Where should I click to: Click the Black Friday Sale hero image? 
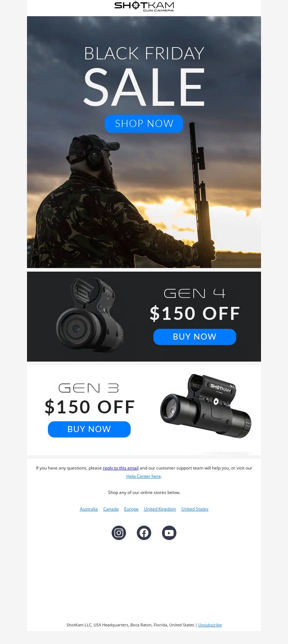(144, 142)
